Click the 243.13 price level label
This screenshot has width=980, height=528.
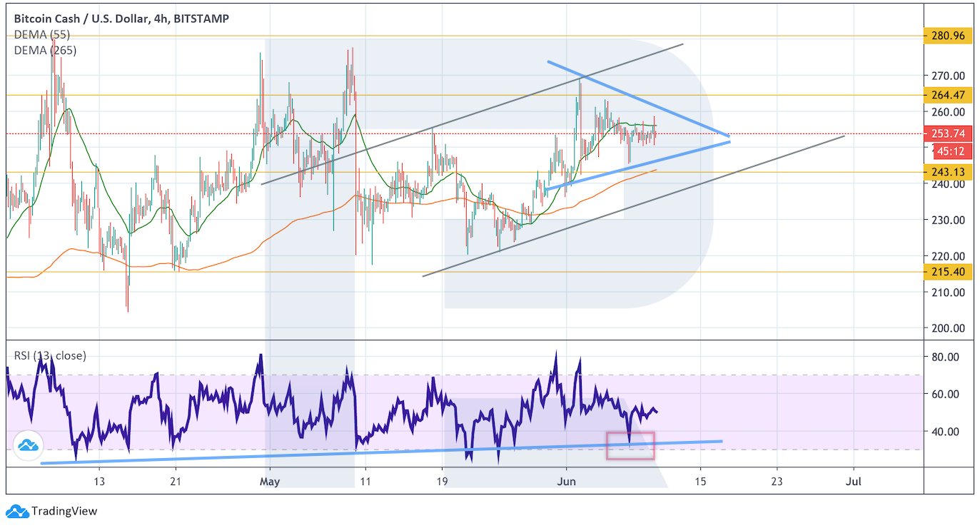[948, 172]
